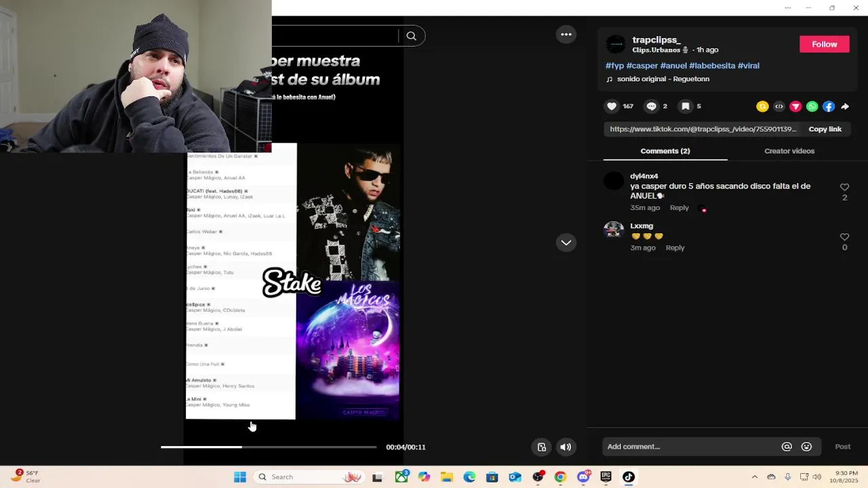
Task: Open comments via speech bubble icon
Action: (651, 106)
